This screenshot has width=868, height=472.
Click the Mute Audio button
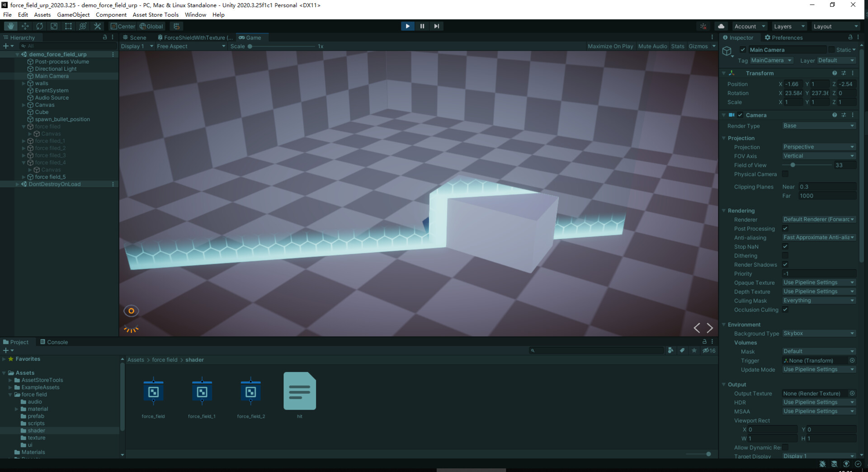[x=652, y=46]
